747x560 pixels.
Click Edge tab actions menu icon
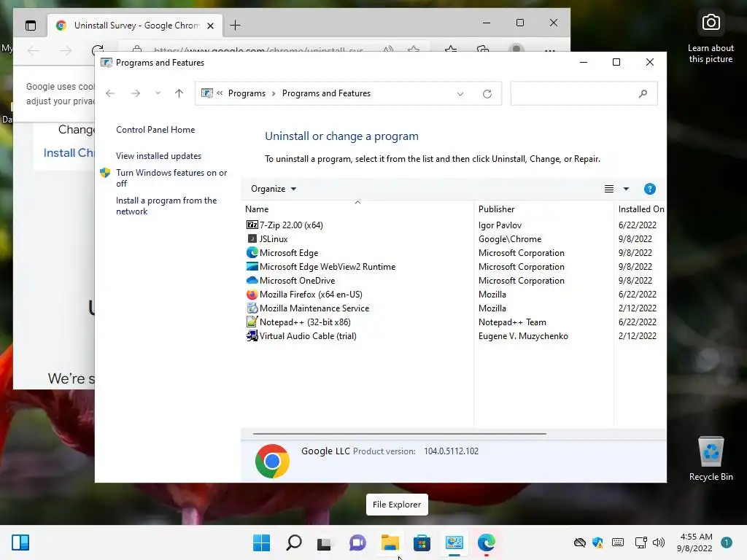pos(31,26)
